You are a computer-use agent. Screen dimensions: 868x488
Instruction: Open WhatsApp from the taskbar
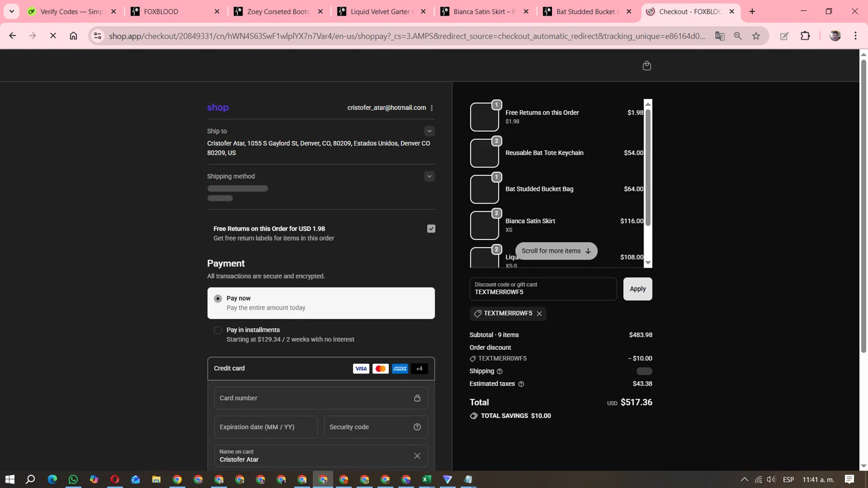pos(73,479)
